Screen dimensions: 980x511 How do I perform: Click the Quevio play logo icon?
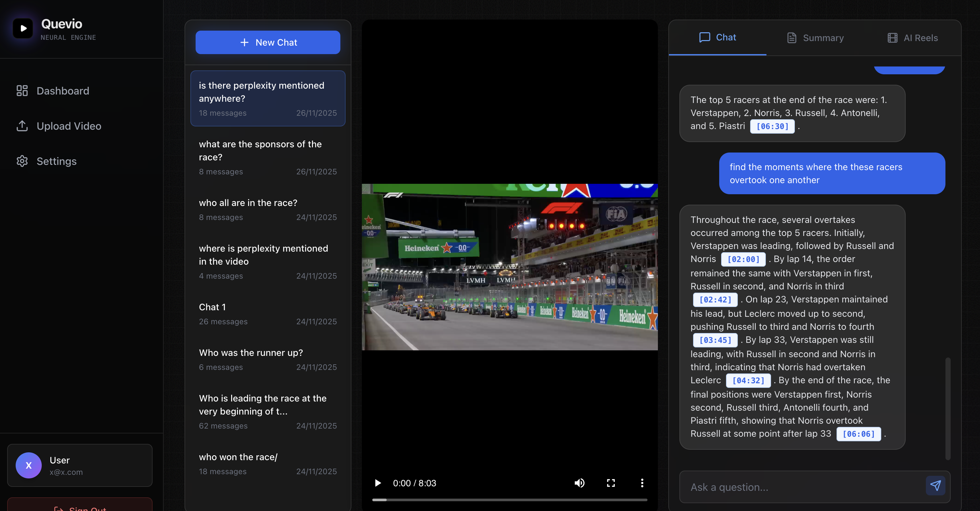pyautogui.click(x=23, y=29)
